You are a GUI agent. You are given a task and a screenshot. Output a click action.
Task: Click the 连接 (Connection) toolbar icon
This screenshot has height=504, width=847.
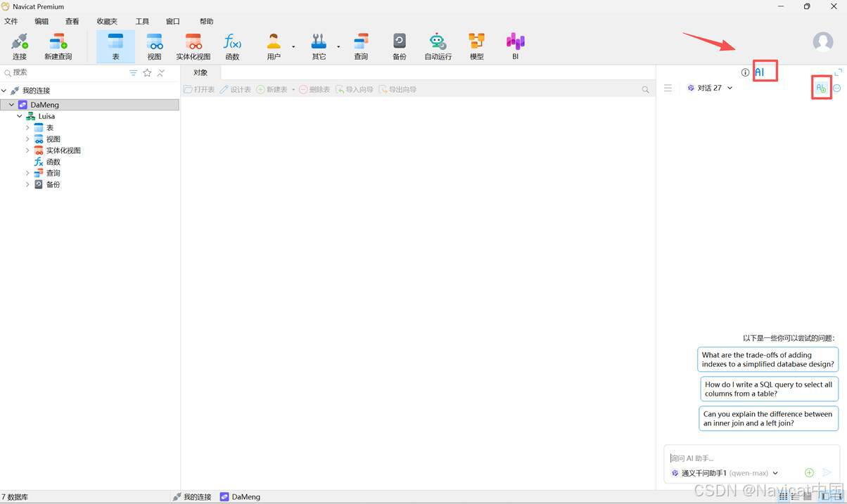tap(19, 46)
